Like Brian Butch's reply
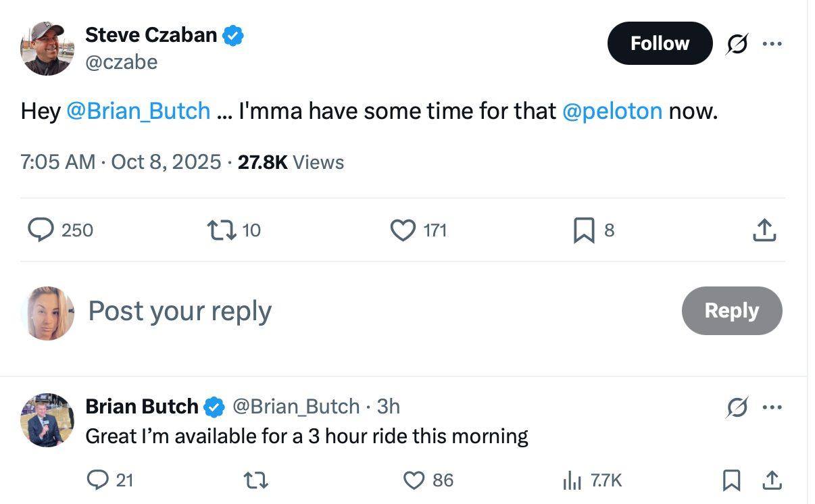Image resolution: width=815 pixels, height=504 pixels. tap(413, 480)
